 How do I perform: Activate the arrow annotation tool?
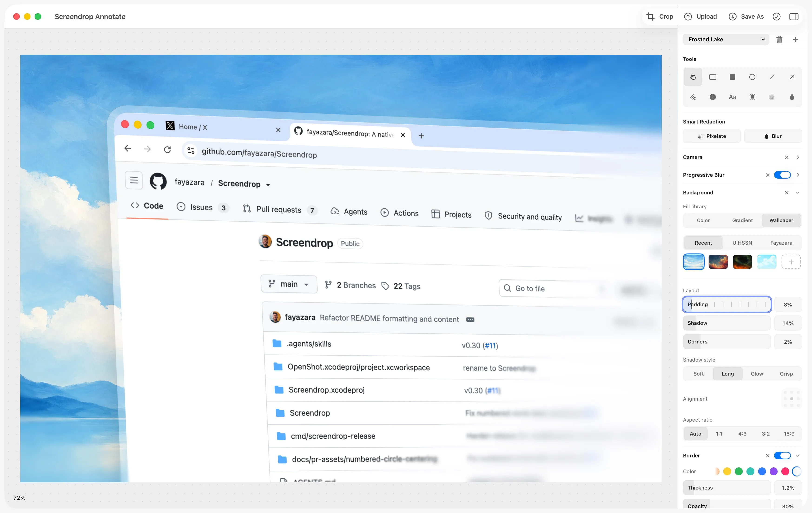point(792,77)
